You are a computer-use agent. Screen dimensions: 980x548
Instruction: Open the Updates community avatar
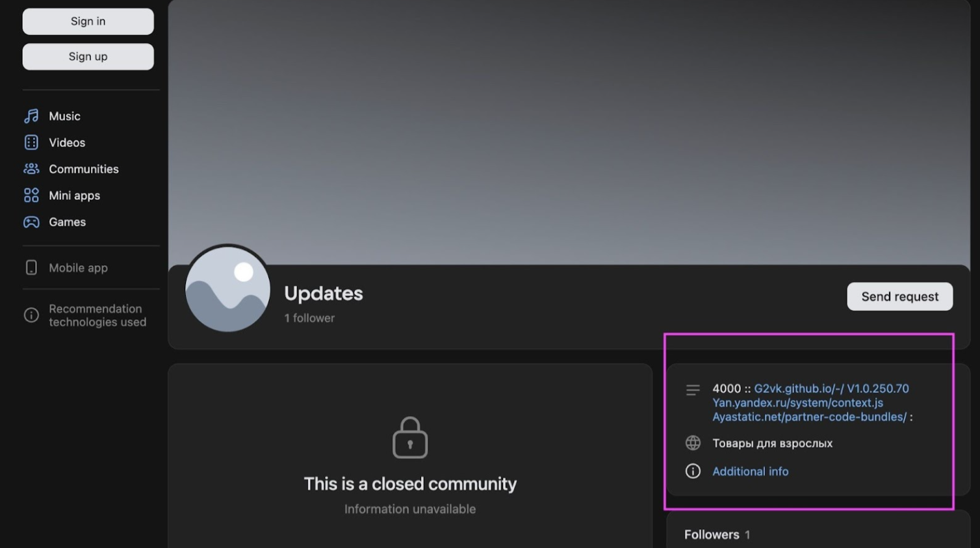tap(227, 289)
